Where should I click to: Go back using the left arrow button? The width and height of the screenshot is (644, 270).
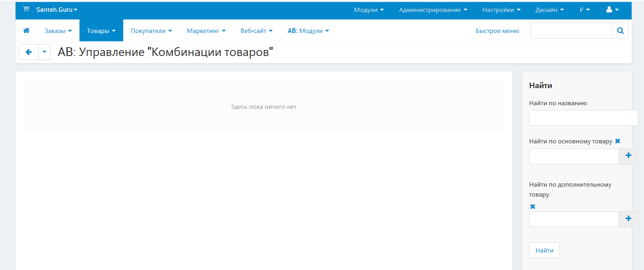[29, 52]
